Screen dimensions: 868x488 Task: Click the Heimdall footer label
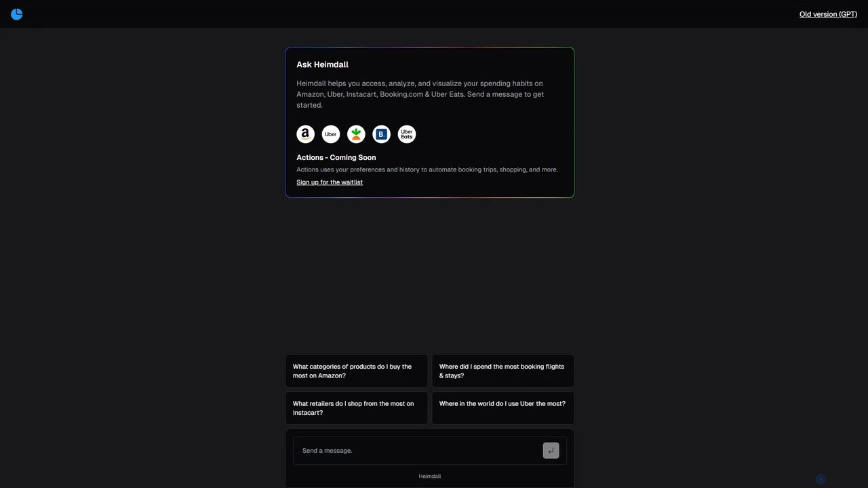pyautogui.click(x=429, y=476)
